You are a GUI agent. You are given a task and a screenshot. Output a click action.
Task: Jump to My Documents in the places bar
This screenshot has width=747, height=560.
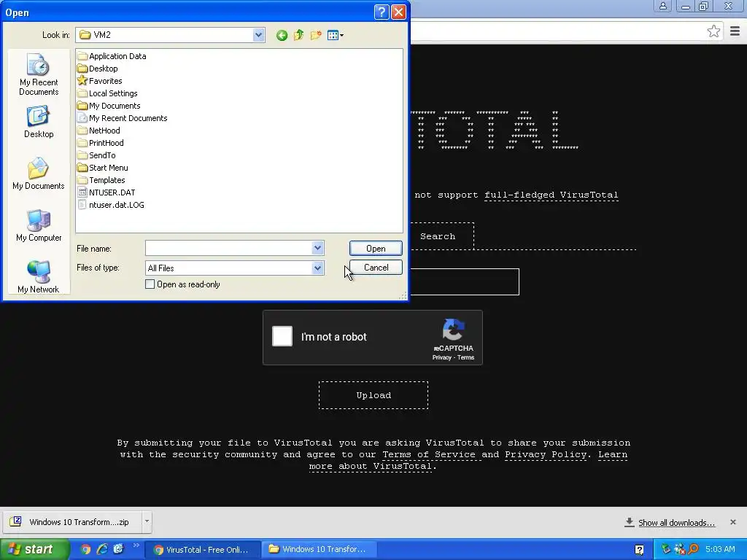coord(39,174)
